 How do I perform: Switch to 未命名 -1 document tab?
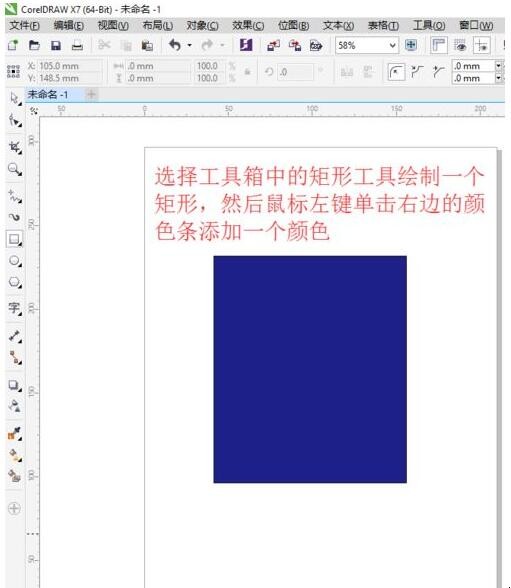click(x=48, y=94)
